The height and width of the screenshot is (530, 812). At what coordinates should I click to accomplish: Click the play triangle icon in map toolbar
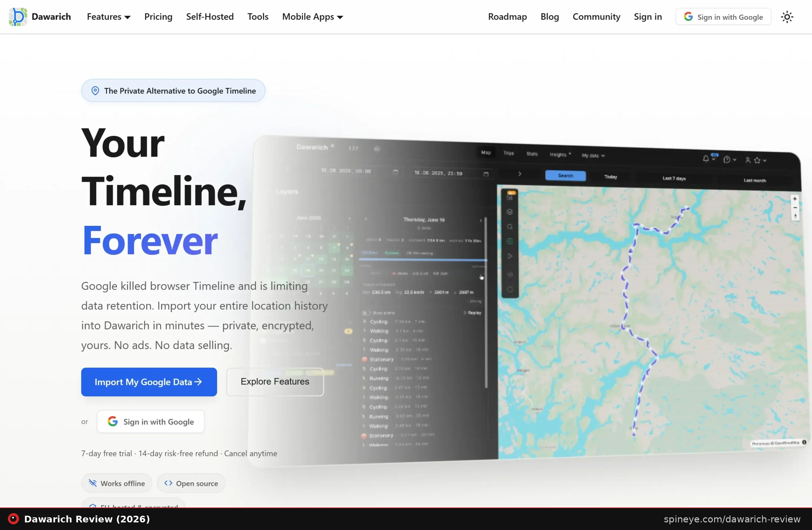510,256
